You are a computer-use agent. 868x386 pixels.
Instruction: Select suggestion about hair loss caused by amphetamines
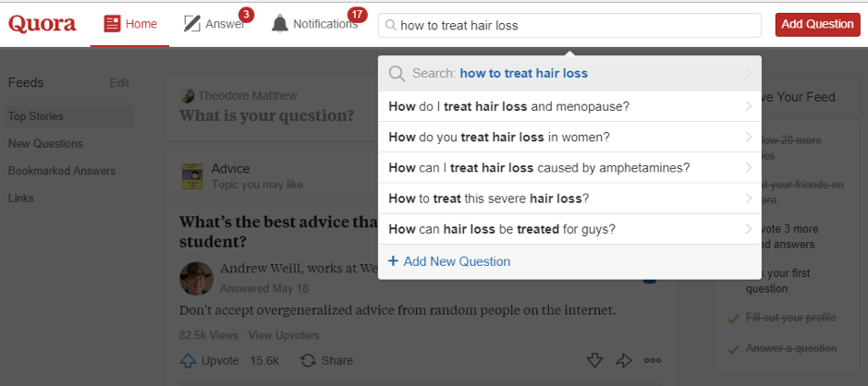click(569, 167)
